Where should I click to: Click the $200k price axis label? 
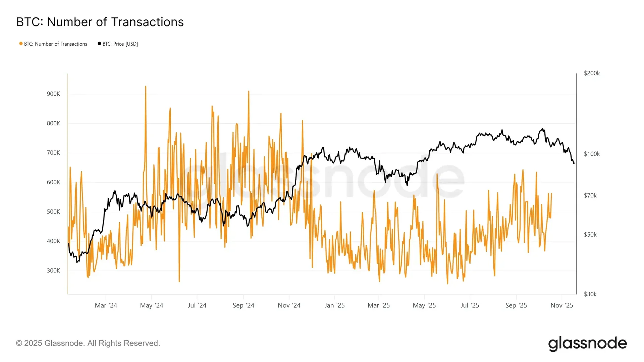coord(592,73)
